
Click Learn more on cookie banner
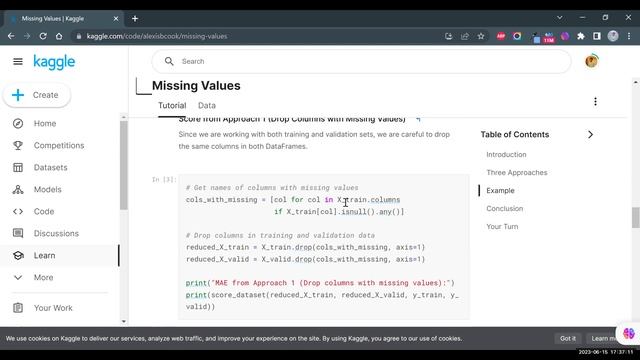(x=601, y=339)
